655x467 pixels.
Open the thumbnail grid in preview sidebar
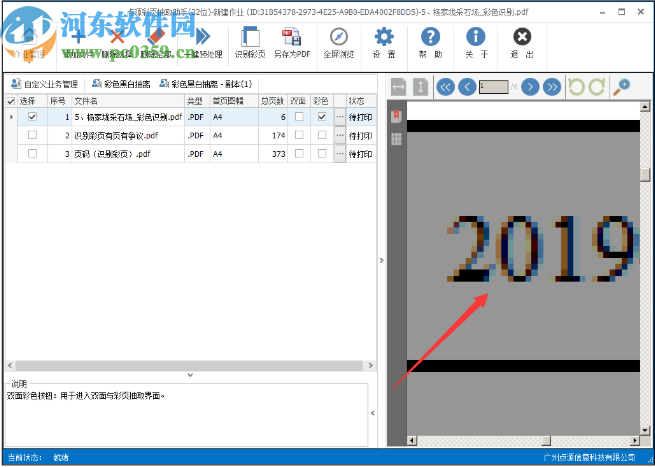coord(396,139)
